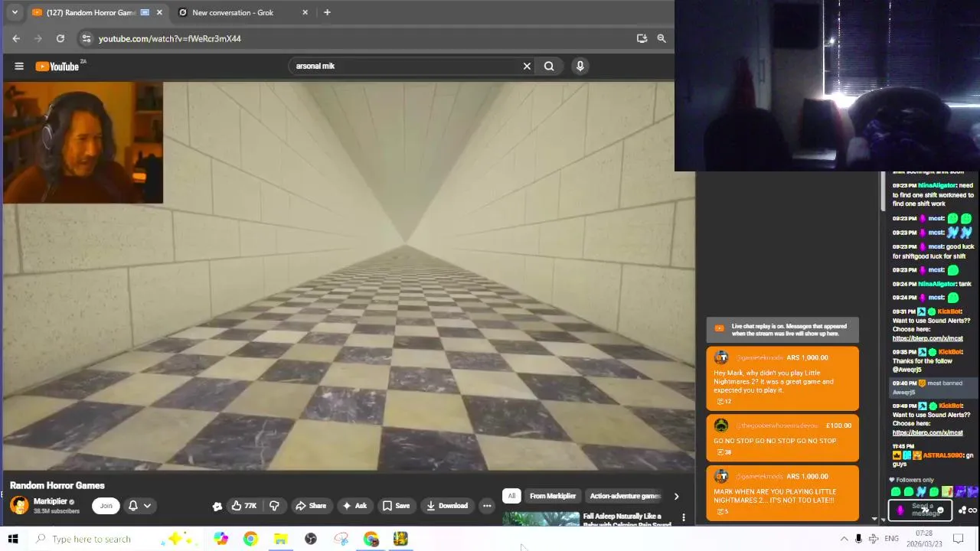The width and height of the screenshot is (980, 551).
Task: Open the blerp.com link below KickBot 09:49 PM
Action: [927, 432]
